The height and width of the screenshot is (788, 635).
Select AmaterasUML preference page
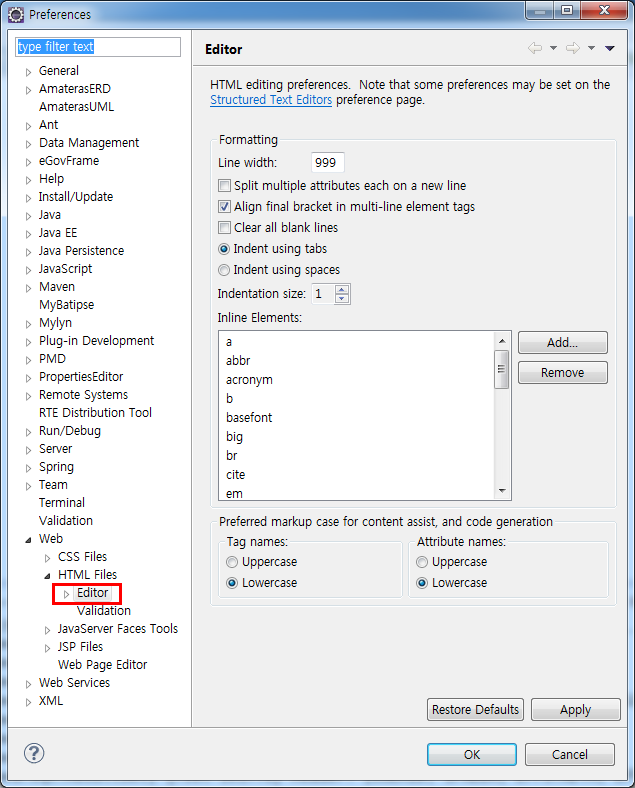pyautogui.click(x=76, y=107)
